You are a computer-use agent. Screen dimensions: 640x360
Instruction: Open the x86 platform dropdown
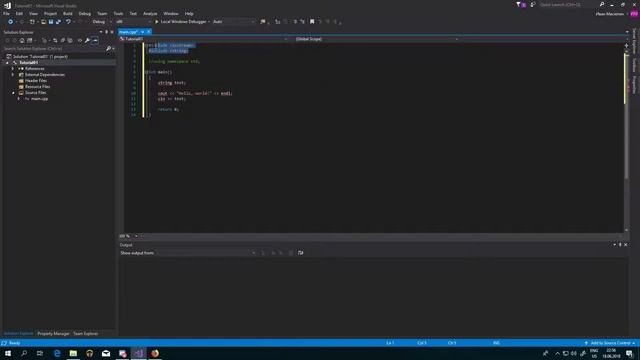tap(133, 22)
